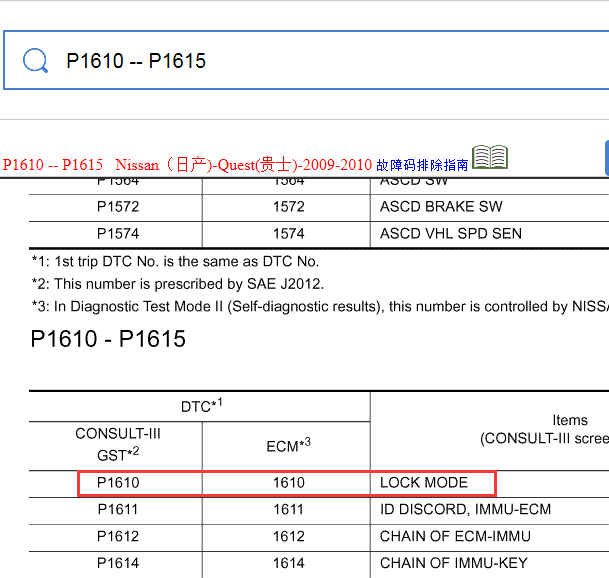This screenshot has width=609, height=578.
Task: Select the P1614 table cell
Action: pyautogui.click(x=118, y=563)
